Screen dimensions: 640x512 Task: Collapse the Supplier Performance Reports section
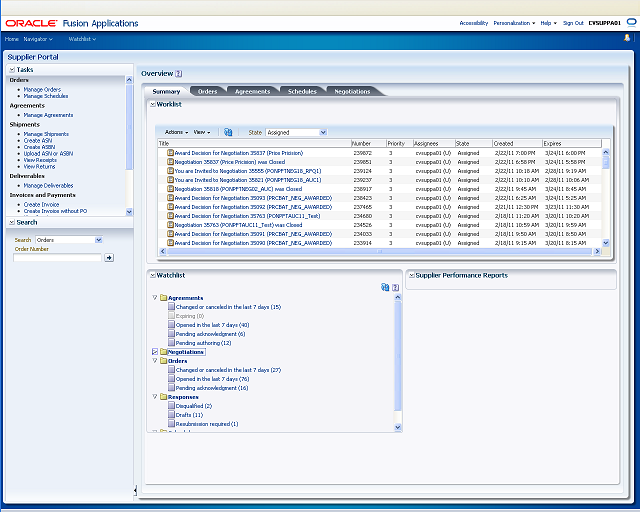412,276
